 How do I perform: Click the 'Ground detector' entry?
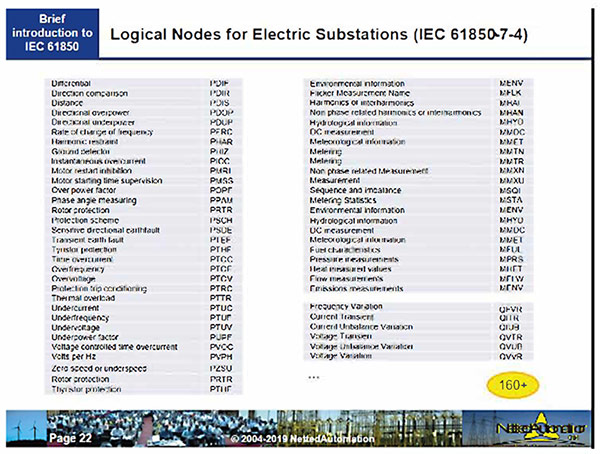click(80, 151)
